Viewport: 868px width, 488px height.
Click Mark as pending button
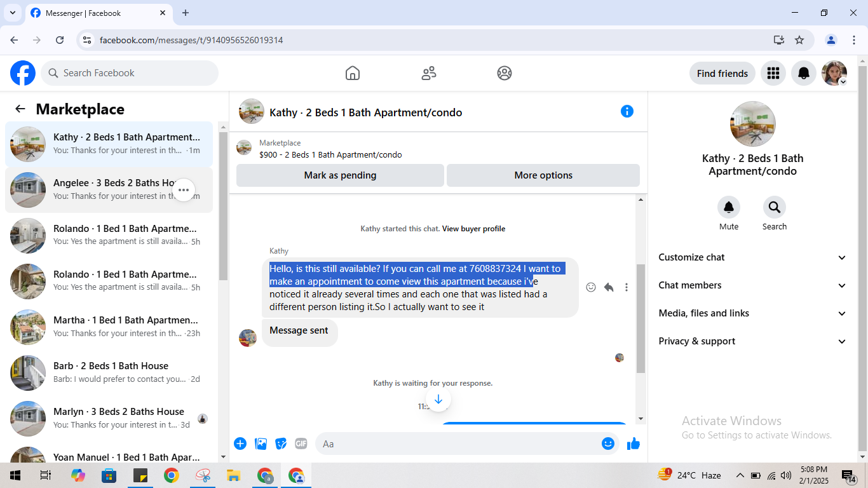click(x=340, y=175)
